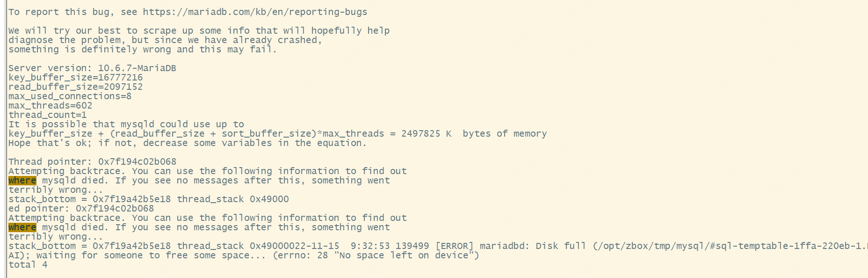This screenshot has width=868, height=278.
Task: Click the max_used_connections=8 line
Action: click(x=70, y=96)
